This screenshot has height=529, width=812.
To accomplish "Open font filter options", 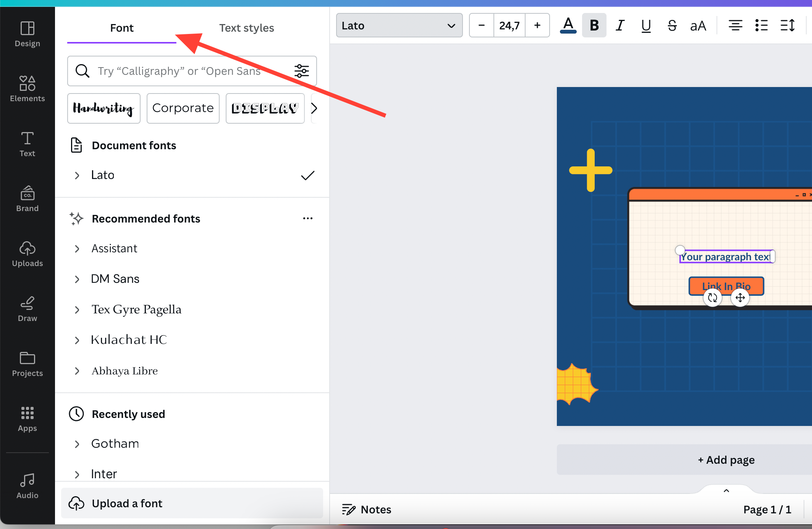I will (x=302, y=70).
